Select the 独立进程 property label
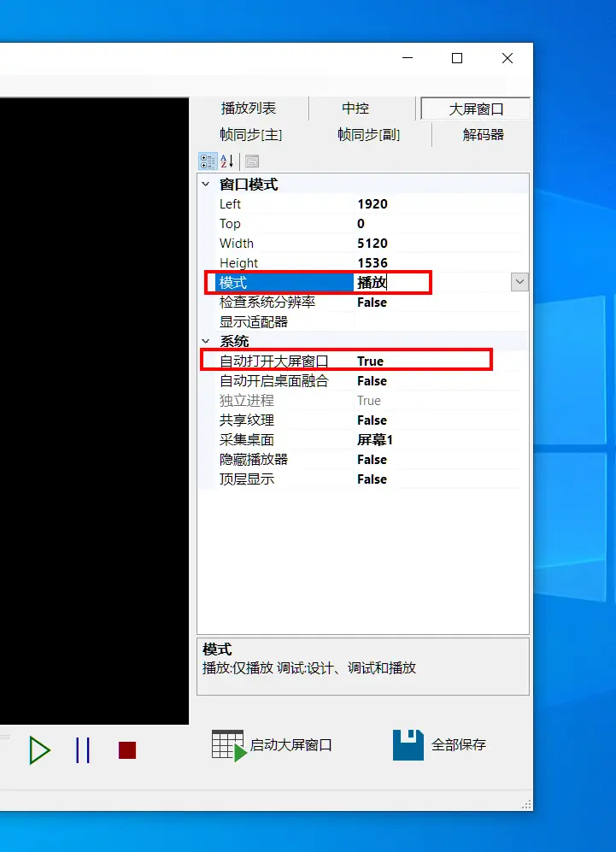The height and width of the screenshot is (852, 616). point(247,401)
